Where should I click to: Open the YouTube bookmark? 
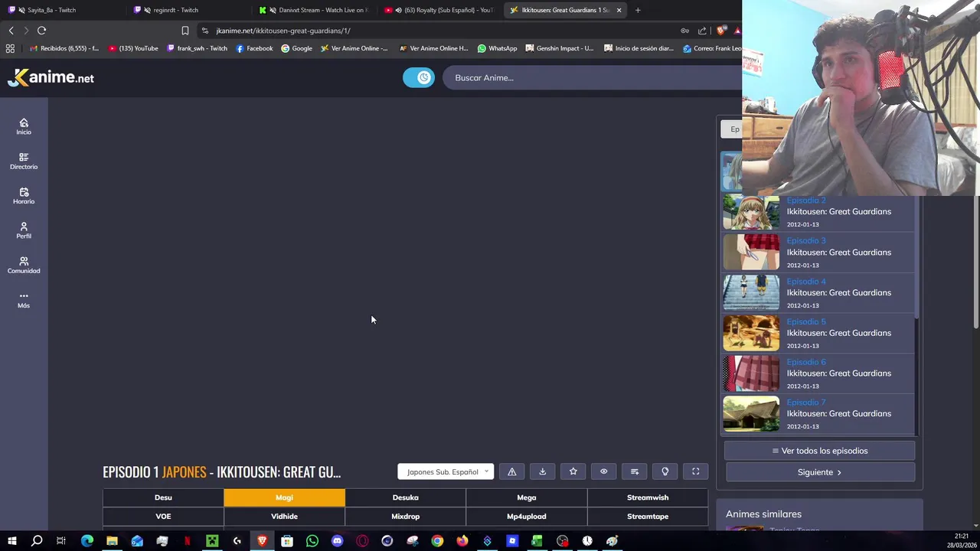133,48
